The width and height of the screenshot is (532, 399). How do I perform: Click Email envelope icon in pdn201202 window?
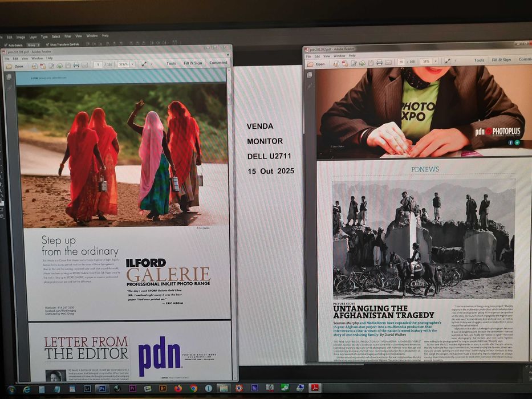388,63
